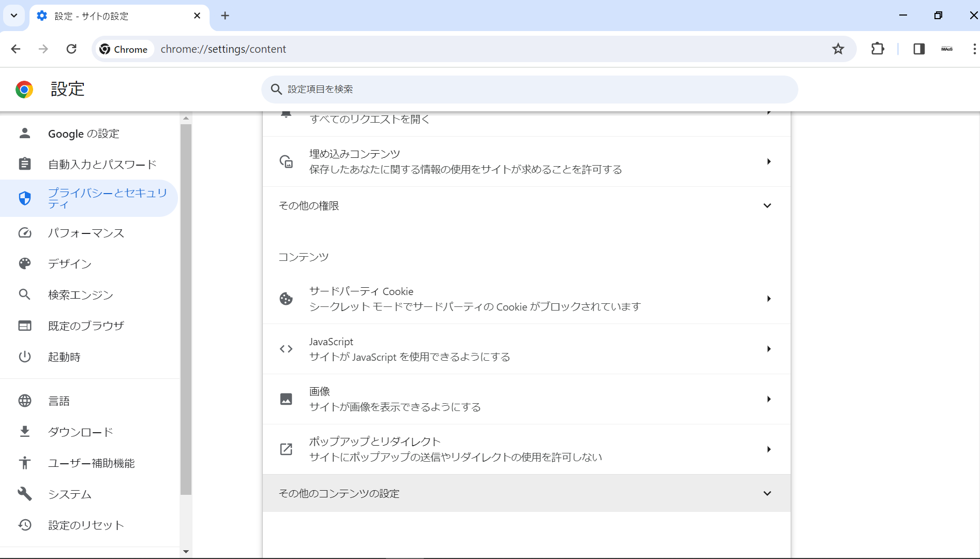The width and height of the screenshot is (980, 559).
Task: Open JavaScript settings via its arrow
Action: [768, 349]
